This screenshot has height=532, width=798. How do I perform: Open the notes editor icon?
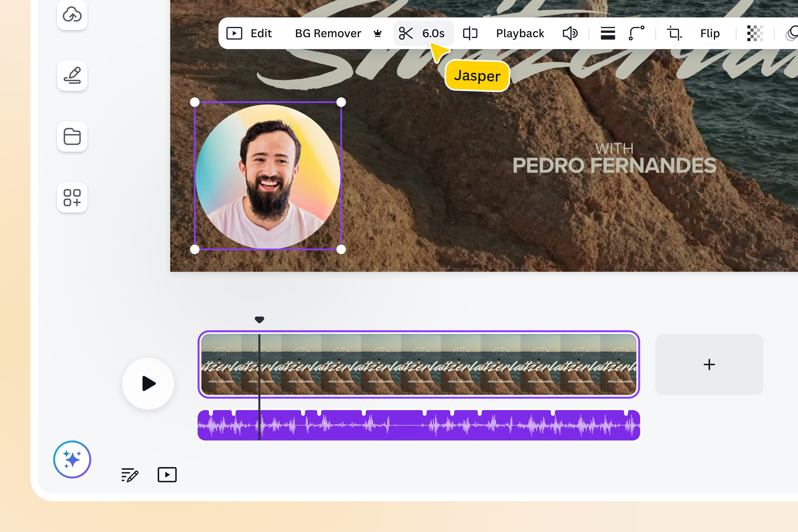click(130, 475)
